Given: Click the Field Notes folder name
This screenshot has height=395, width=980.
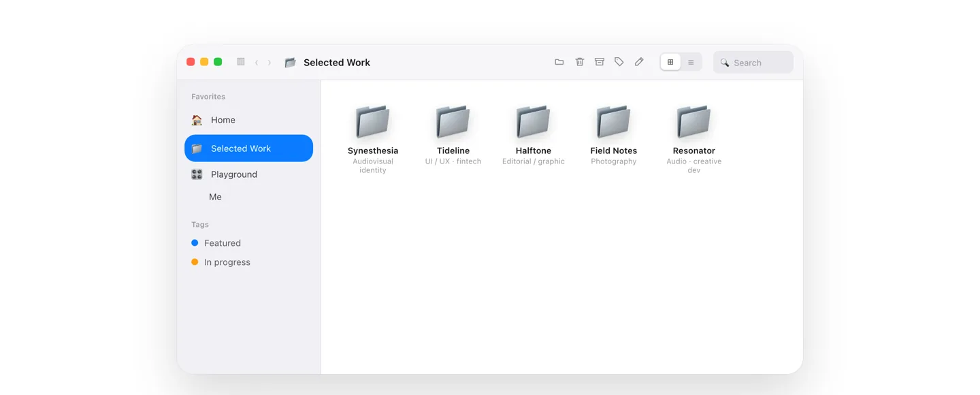Looking at the screenshot, I should point(614,151).
